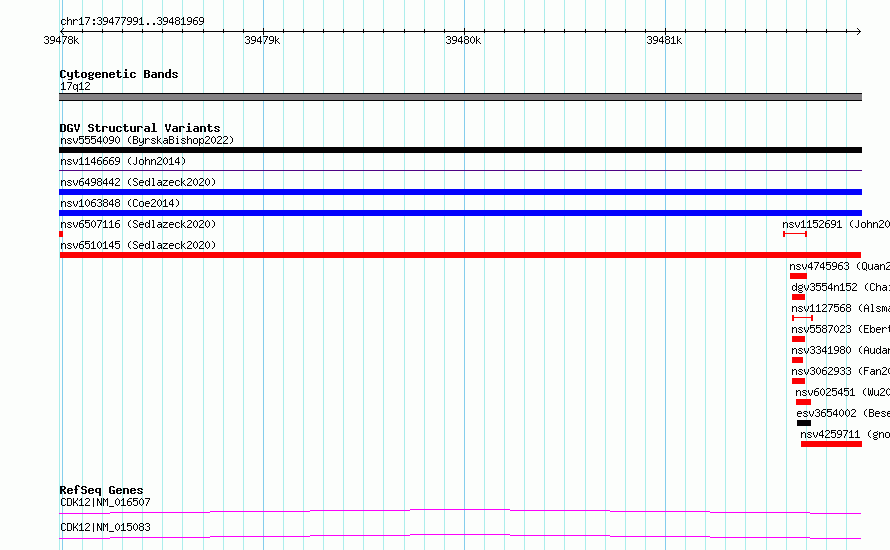
Task: Select the nsv6025451 variant label
Action: 842,392
